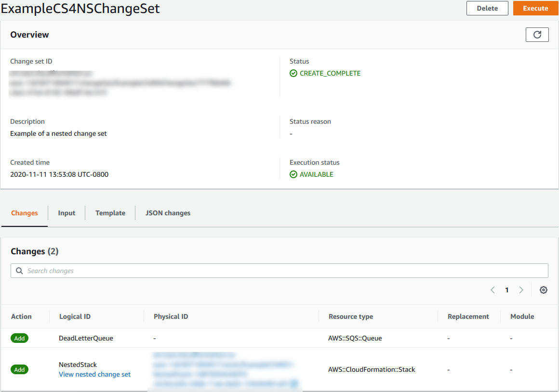Go to next page of changes
This screenshot has width=559, height=392.
pos(521,290)
